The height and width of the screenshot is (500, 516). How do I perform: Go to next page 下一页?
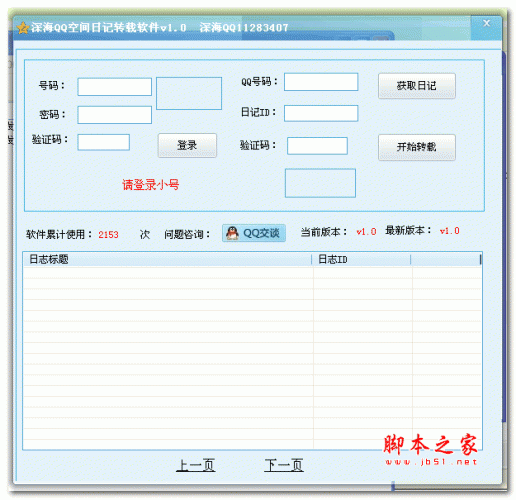click(284, 465)
